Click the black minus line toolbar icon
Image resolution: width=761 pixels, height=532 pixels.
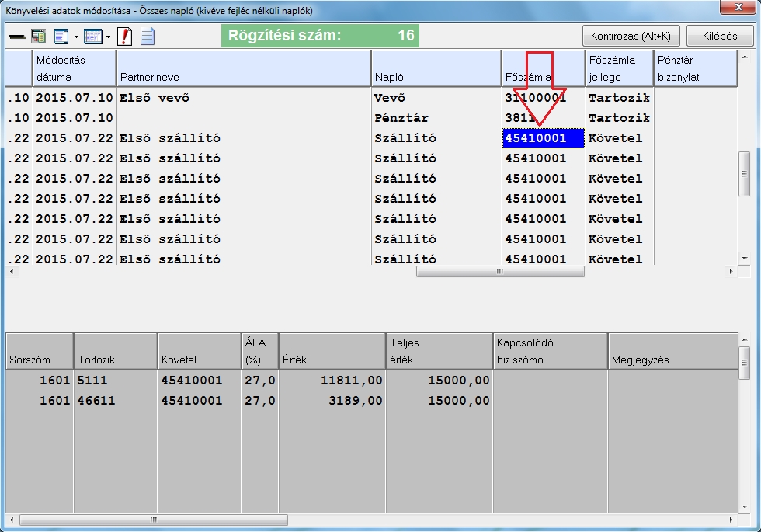(16, 37)
